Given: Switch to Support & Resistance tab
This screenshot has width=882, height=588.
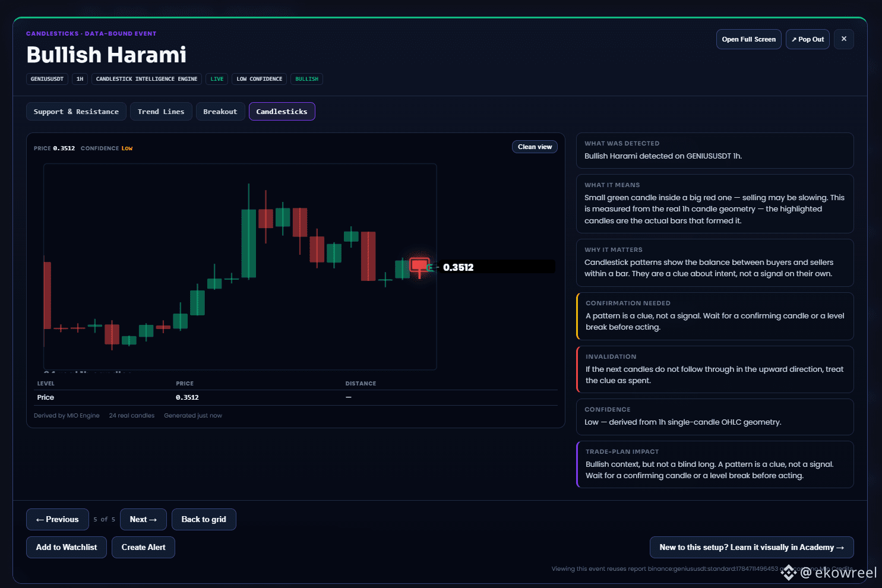Looking at the screenshot, I should (76, 112).
